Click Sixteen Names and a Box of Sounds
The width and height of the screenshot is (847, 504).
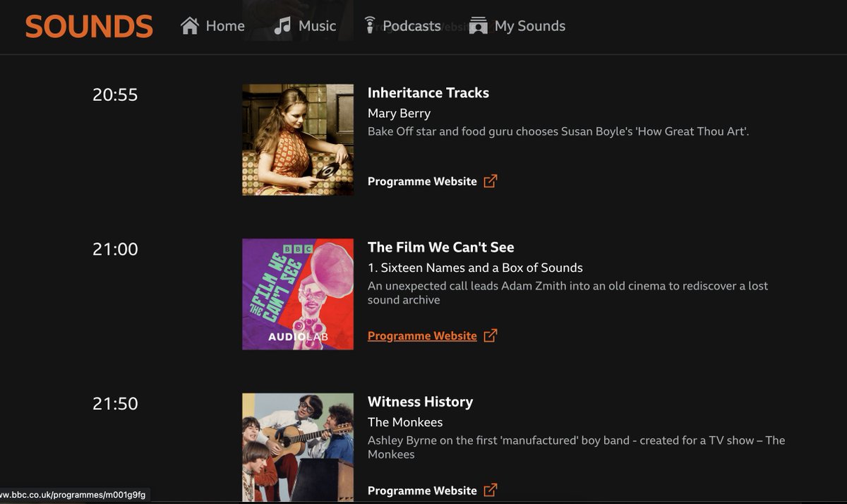click(475, 268)
